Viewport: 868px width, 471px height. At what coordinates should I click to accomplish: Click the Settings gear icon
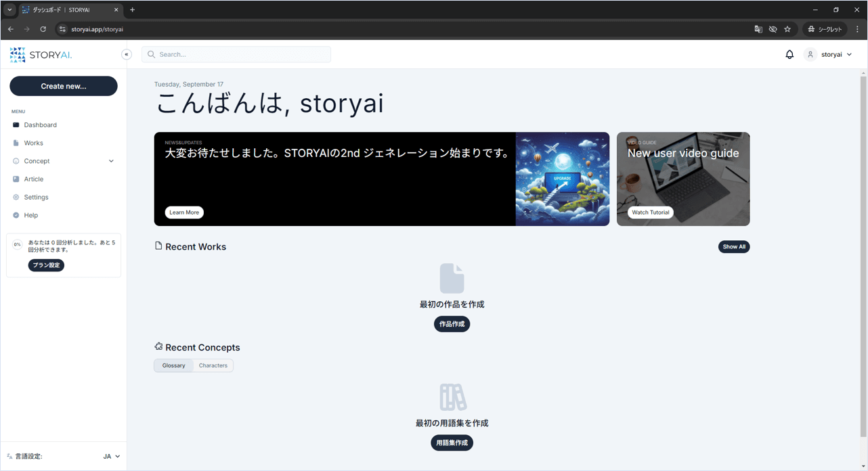(x=16, y=197)
